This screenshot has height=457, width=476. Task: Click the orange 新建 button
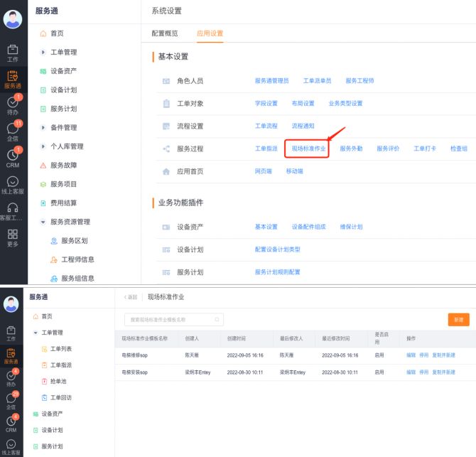(458, 320)
